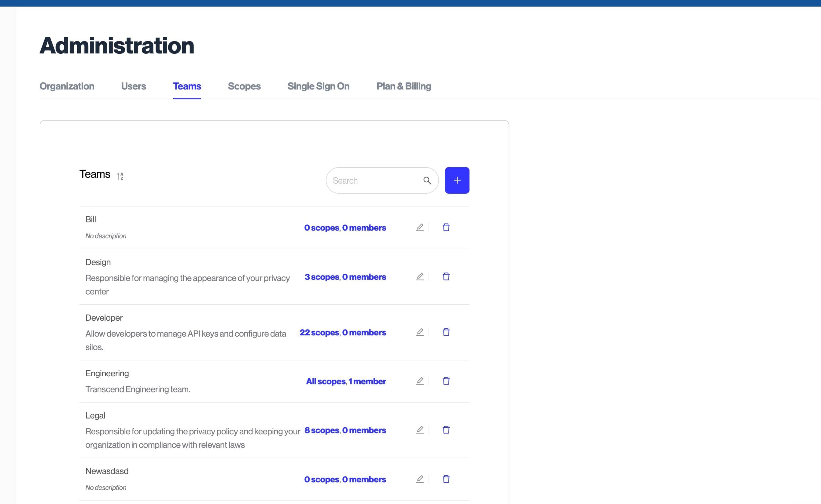
Task: Delete the Design team with trash icon
Action: pos(446,277)
